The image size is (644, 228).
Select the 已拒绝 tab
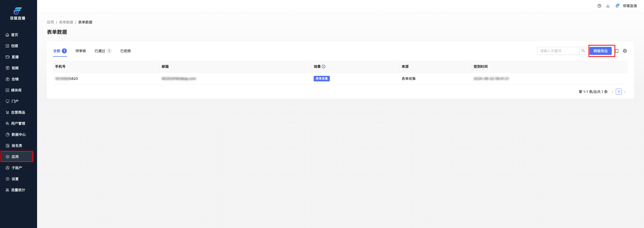[126, 51]
